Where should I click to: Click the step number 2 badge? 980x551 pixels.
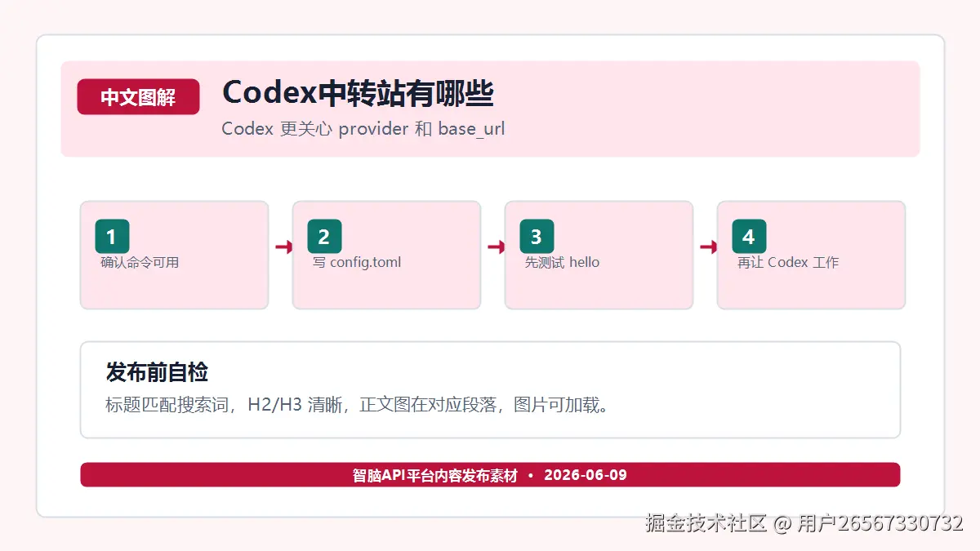pos(324,237)
